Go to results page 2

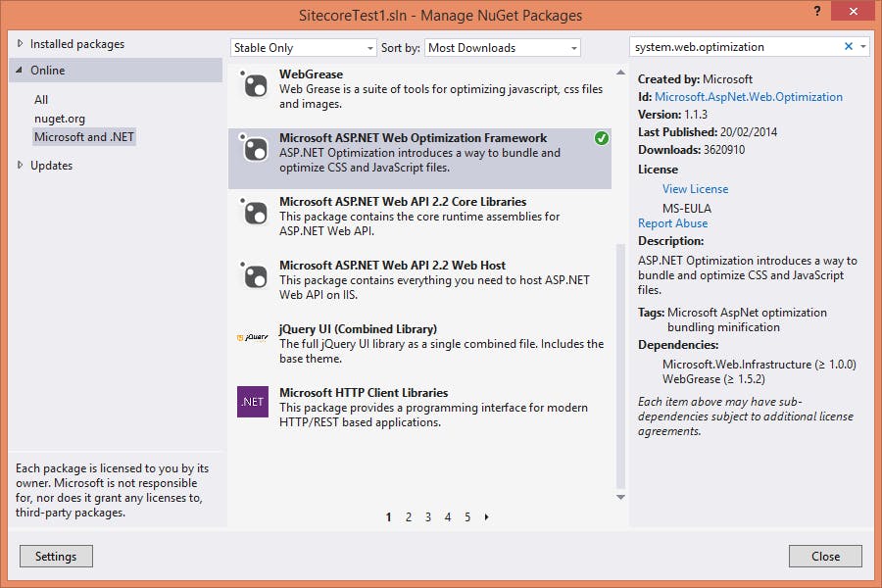(409, 516)
